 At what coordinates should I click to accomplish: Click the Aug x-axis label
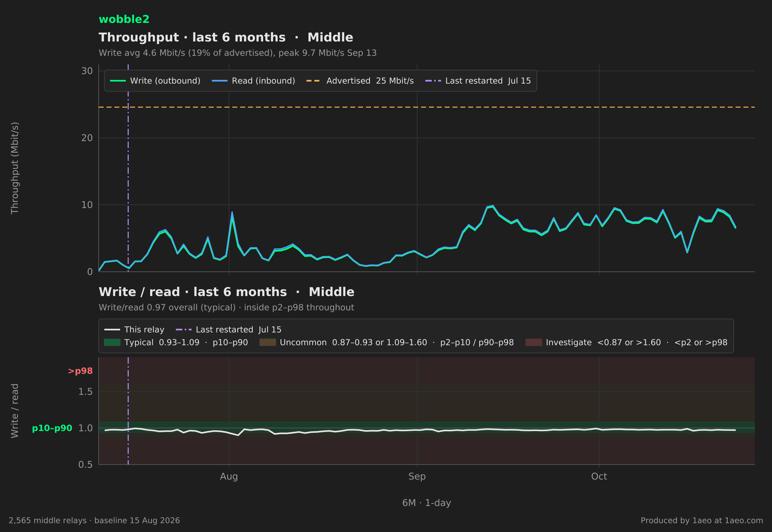[x=229, y=477]
